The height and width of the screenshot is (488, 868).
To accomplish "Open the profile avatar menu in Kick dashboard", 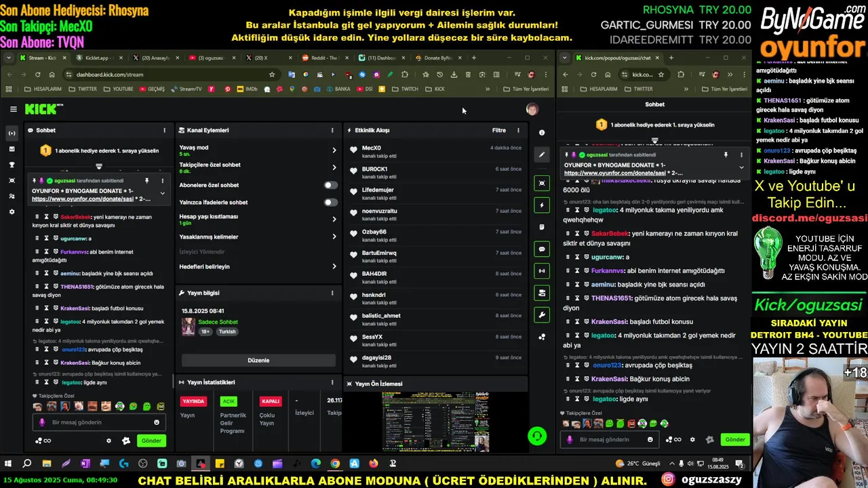I will (x=532, y=109).
